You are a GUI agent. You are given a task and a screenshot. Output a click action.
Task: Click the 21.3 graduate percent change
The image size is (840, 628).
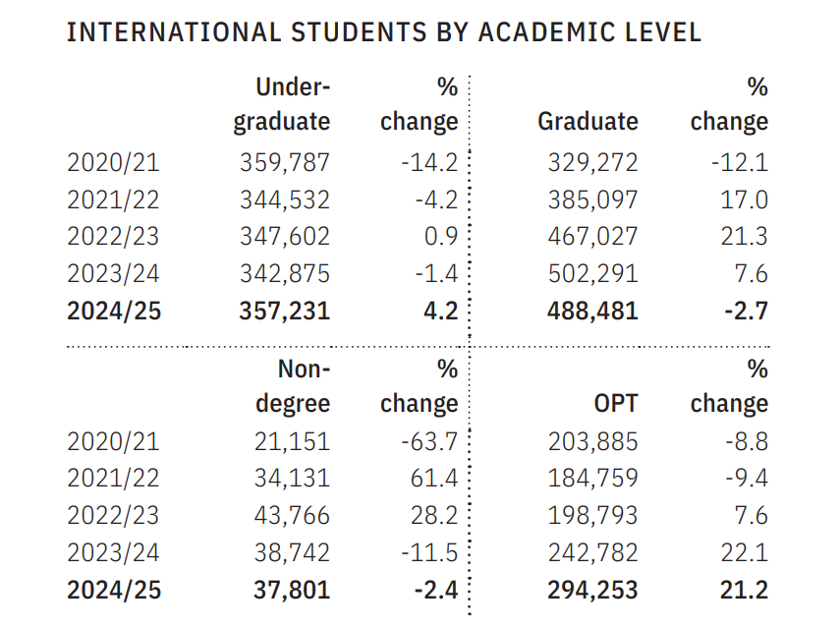[743, 237]
